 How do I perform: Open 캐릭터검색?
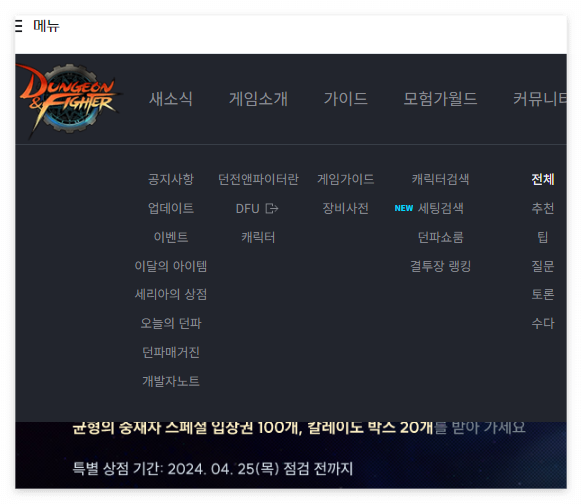440,179
